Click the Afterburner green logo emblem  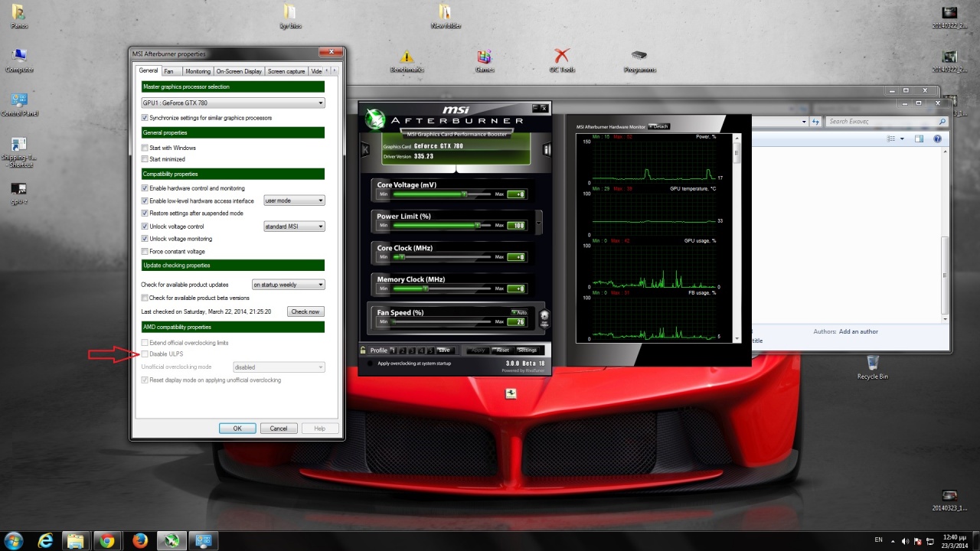[x=374, y=119]
